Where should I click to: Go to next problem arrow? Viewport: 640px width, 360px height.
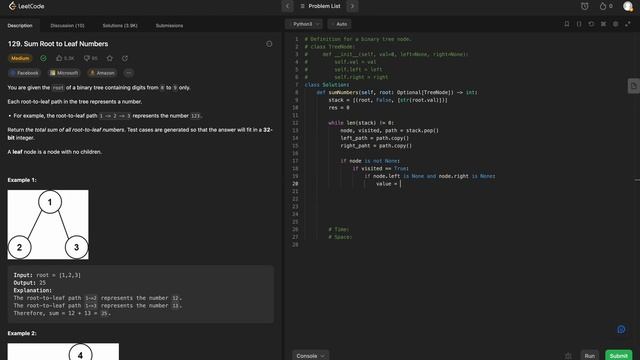[x=353, y=6]
